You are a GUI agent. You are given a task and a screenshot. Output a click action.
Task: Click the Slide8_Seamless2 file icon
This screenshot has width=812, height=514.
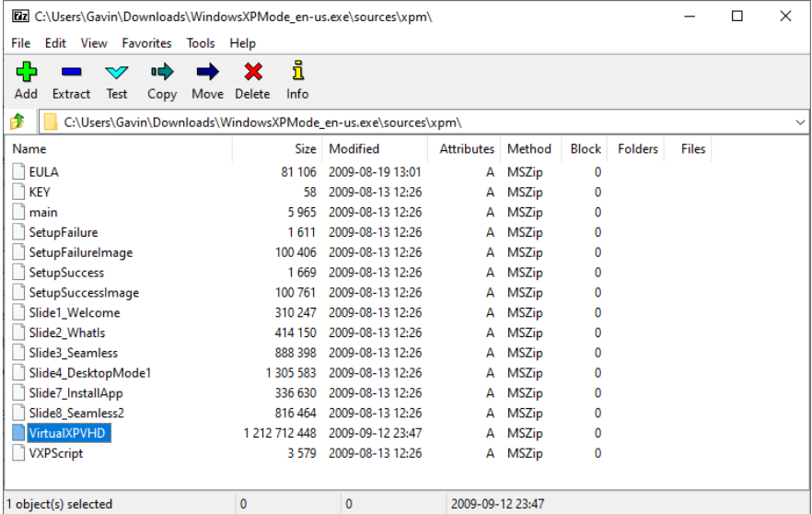click(x=18, y=413)
